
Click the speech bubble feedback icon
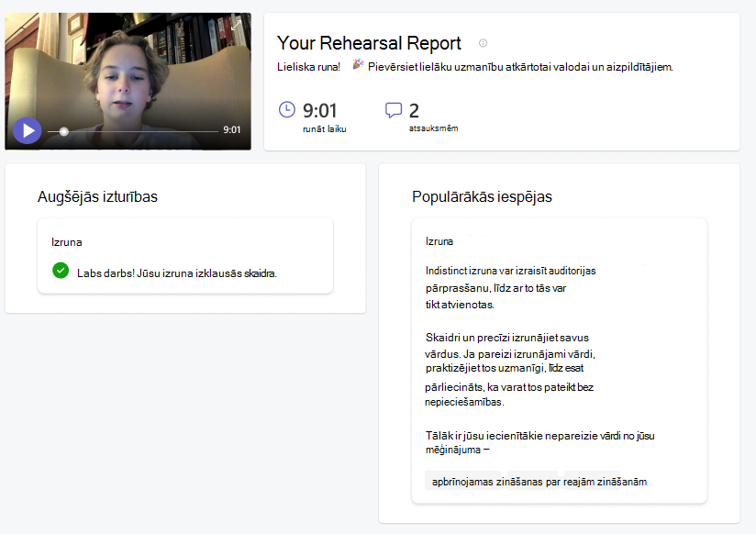point(394,110)
